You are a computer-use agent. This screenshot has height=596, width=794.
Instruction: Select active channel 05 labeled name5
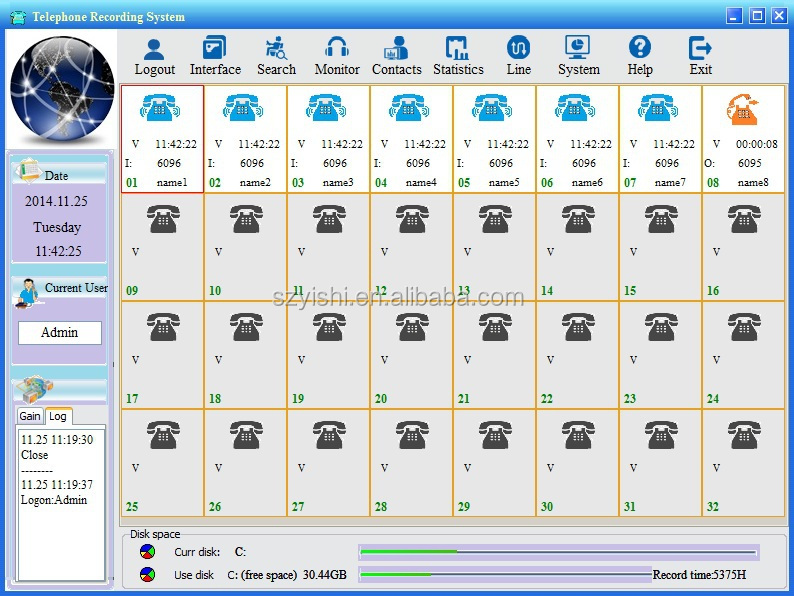click(x=494, y=139)
